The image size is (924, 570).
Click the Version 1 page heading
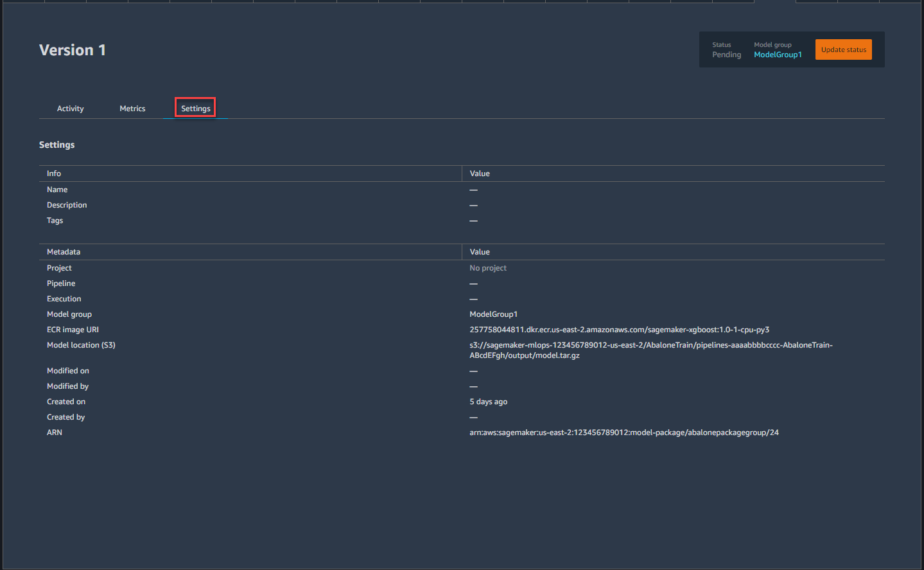click(73, 50)
